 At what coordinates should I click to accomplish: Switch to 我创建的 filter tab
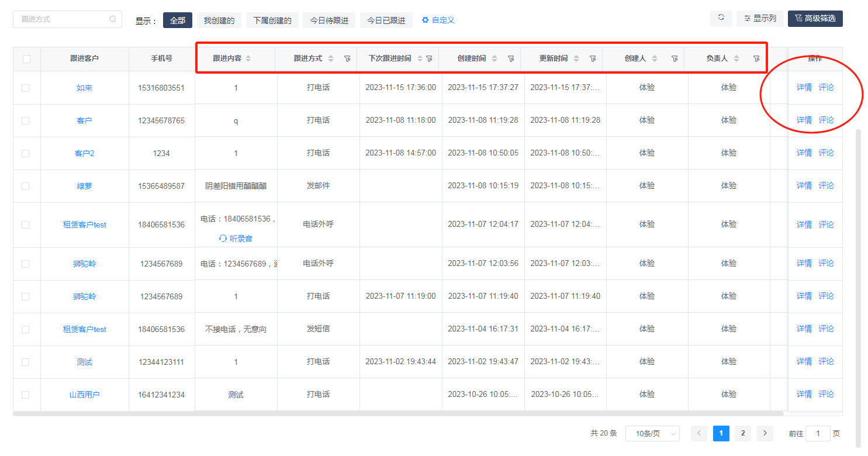(219, 20)
